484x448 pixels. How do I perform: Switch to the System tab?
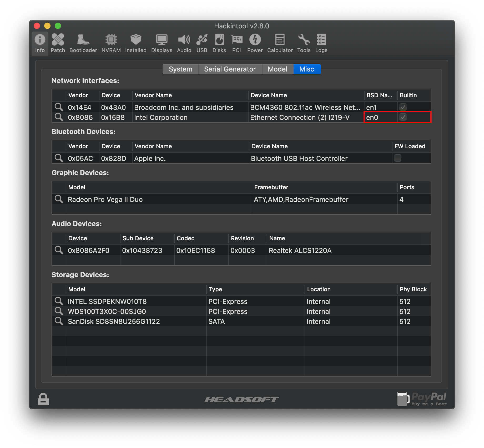pos(180,69)
